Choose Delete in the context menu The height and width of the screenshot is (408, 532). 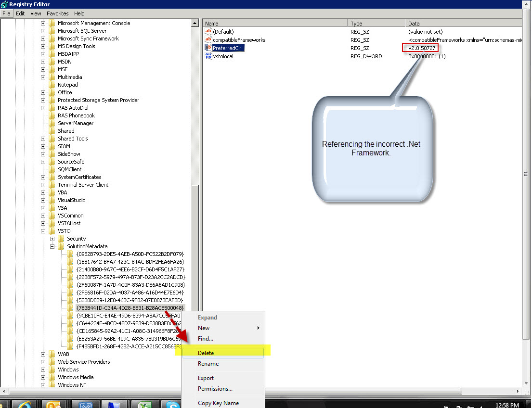coord(223,353)
